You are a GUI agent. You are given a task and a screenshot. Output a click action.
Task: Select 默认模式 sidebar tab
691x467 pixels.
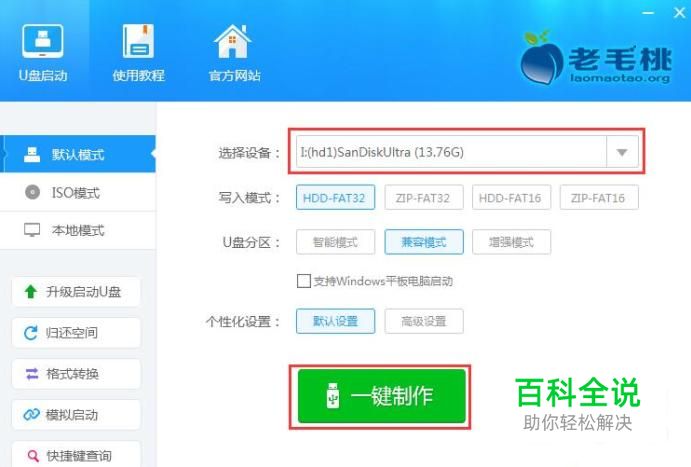(x=78, y=154)
